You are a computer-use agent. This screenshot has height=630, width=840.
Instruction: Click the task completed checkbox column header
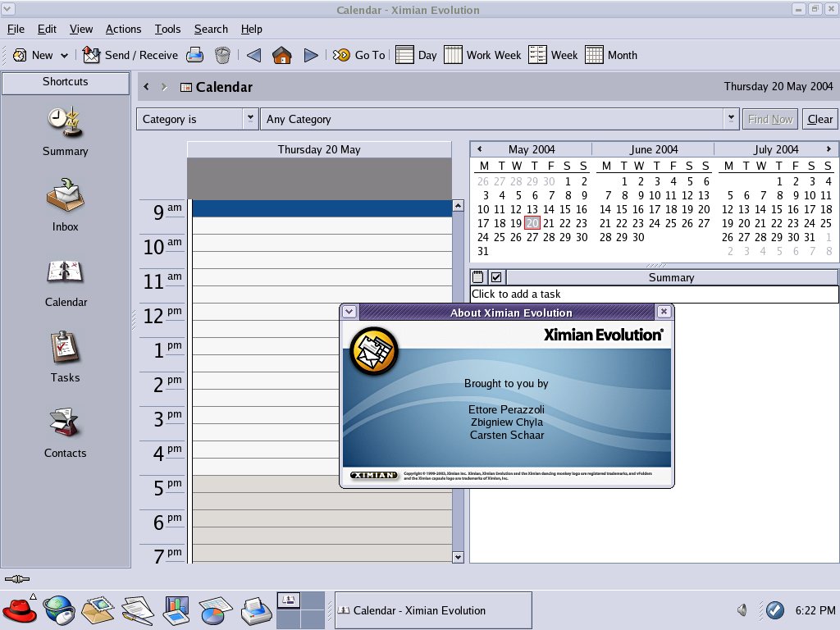[x=496, y=277]
